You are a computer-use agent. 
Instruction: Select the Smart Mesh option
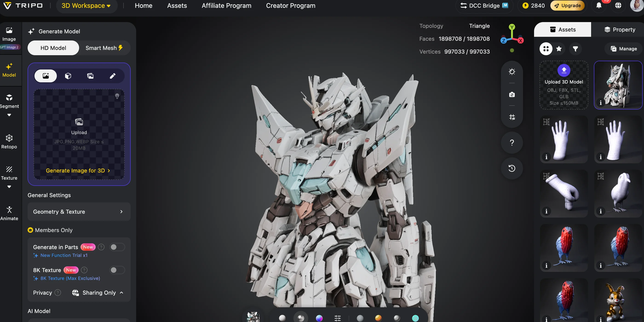tap(104, 48)
